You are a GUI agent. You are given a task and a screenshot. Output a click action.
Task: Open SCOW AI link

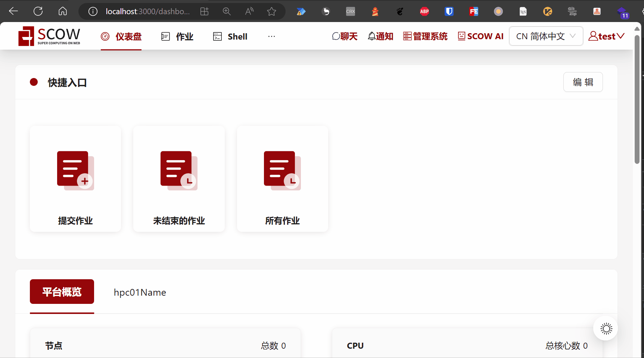click(481, 36)
